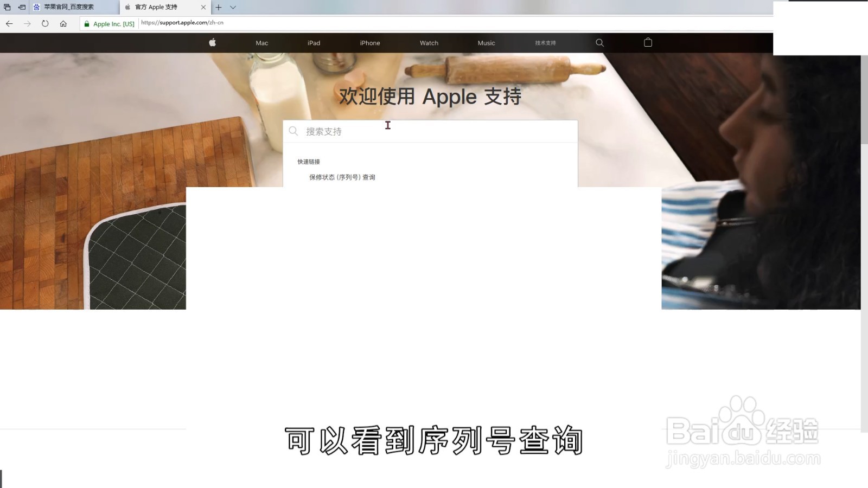Click the 技术支持 navigation link
The height and width of the screenshot is (488, 868).
point(544,43)
